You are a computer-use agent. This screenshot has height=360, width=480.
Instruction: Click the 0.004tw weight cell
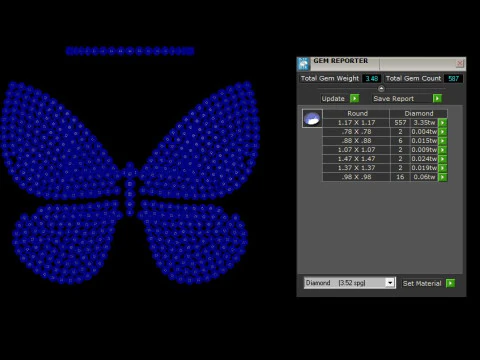[424, 132]
